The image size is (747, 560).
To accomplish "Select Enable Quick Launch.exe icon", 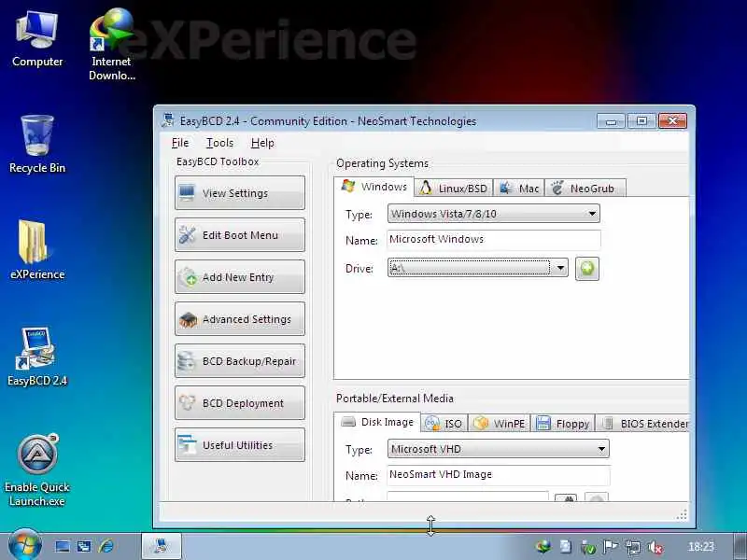I will 37,470.
